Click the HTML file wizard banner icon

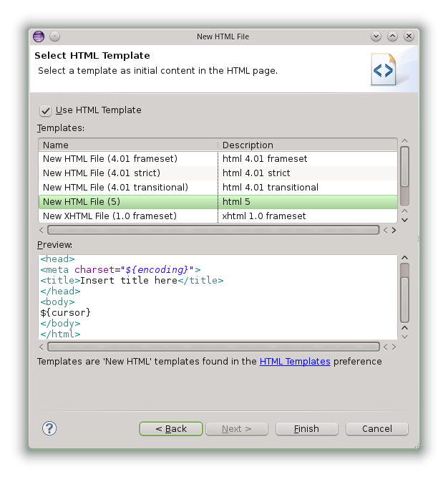(384, 69)
